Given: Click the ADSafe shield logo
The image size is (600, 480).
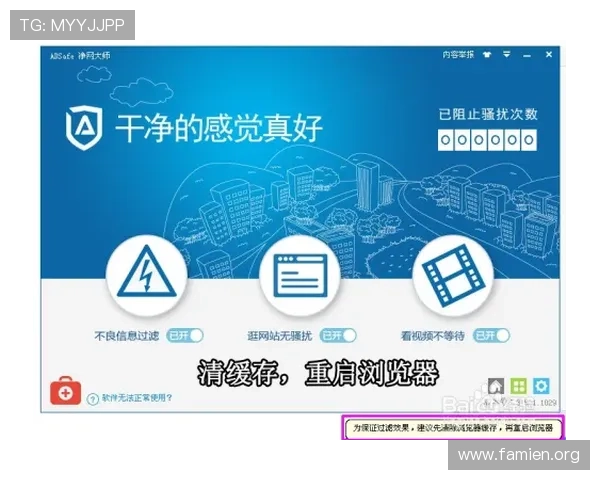Looking at the screenshot, I should [85, 128].
